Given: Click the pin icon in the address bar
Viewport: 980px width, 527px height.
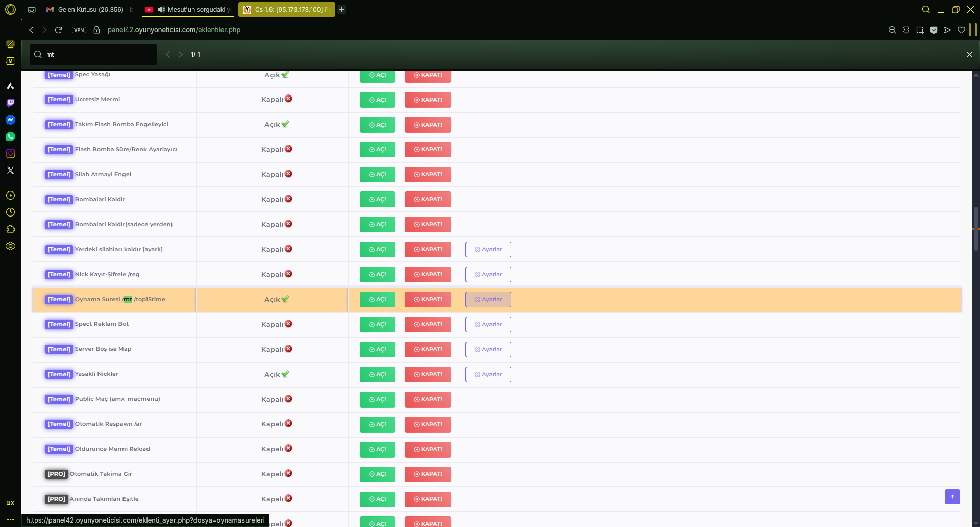Looking at the screenshot, I should coord(906,30).
